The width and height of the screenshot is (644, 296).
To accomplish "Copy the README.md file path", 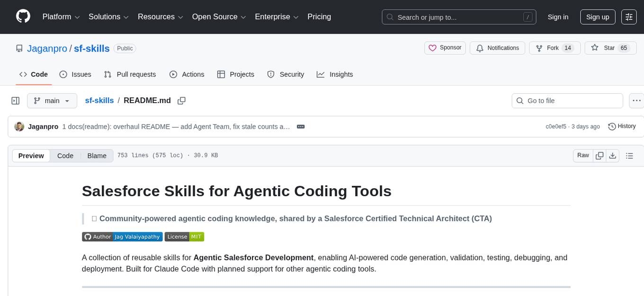I will (181, 101).
